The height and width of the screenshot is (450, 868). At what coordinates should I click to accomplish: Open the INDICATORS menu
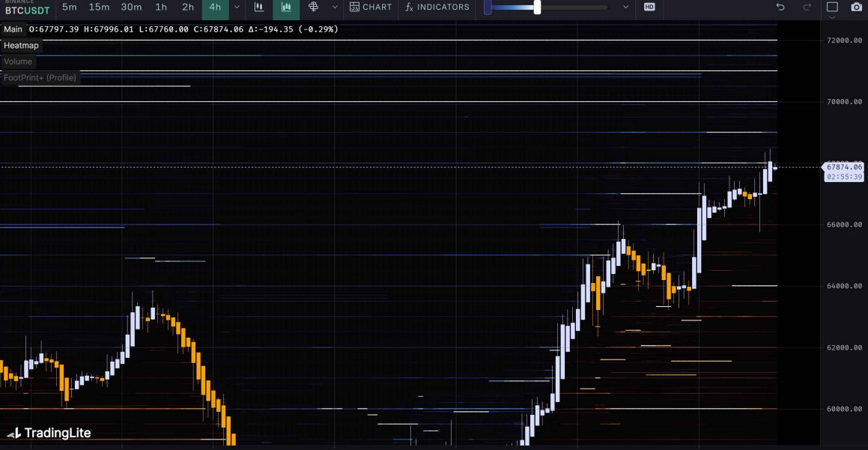pyautogui.click(x=437, y=7)
